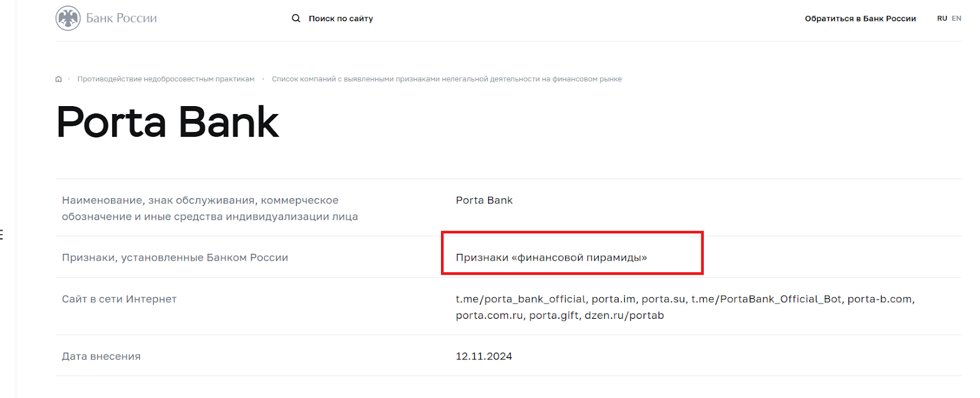This screenshot has width=980, height=398.
Task: Open the home icon in breadcrumbs
Action: (59, 79)
